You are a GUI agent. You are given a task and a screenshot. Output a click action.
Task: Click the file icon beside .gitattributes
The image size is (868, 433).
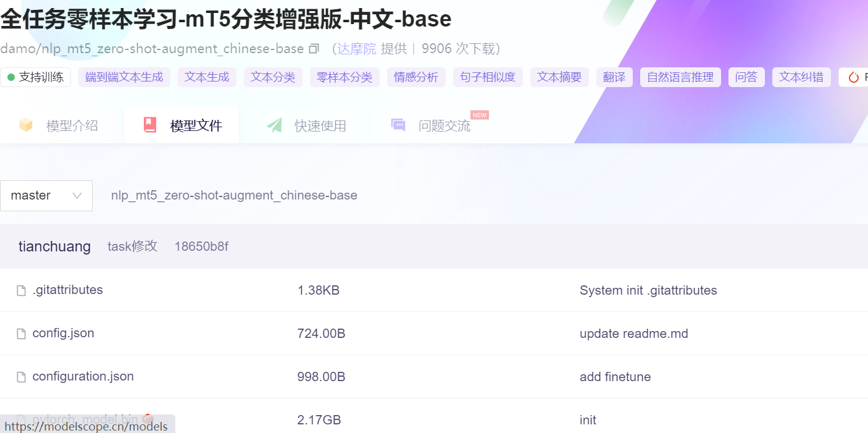21,290
